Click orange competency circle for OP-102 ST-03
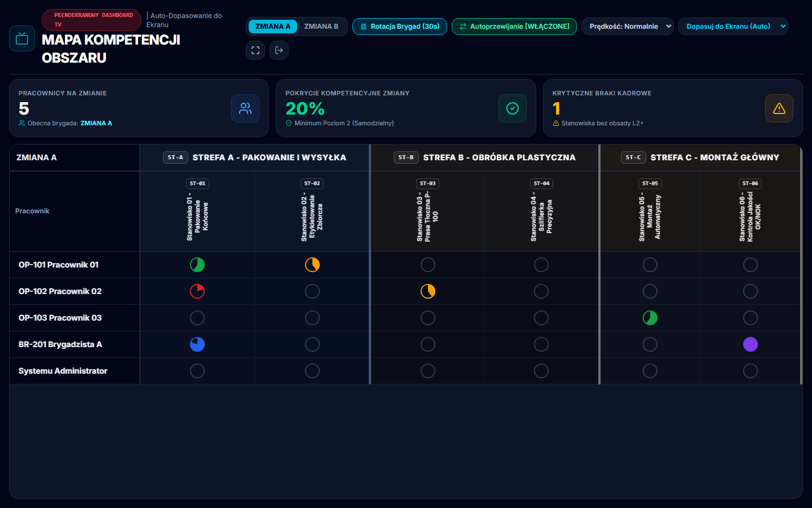812x508 pixels. pyautogui.click(x=428, y=291)
